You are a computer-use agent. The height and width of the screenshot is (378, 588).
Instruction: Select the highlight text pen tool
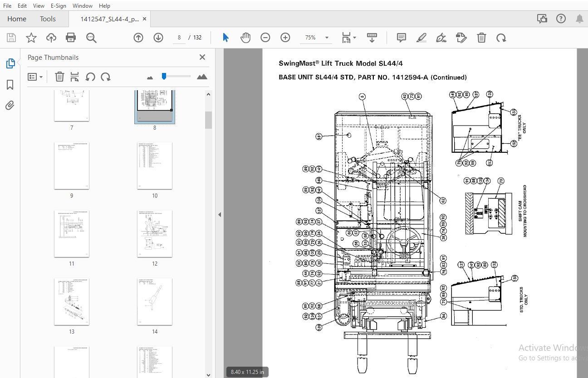(421, 38)
